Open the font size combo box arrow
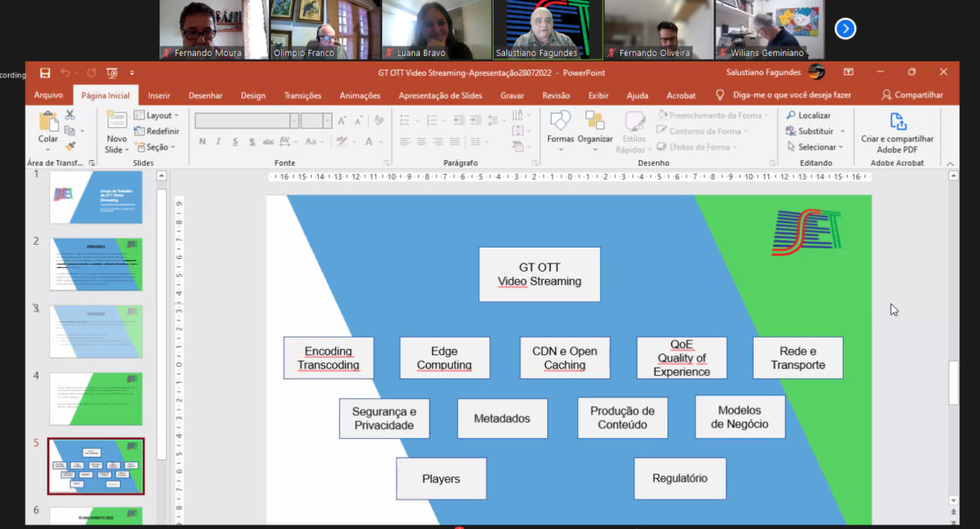The width and height of the screenshot is (980, 529). click(x=327, y=120)
